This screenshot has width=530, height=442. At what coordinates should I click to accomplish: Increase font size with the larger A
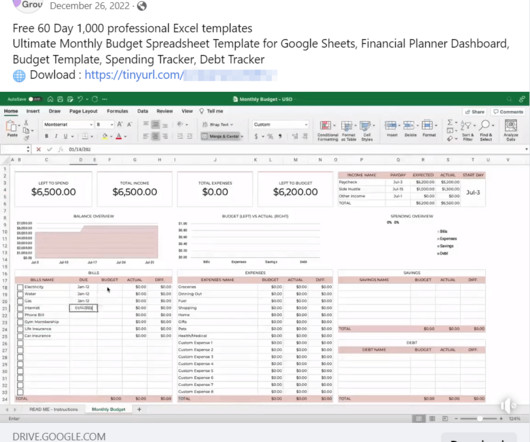120,124
